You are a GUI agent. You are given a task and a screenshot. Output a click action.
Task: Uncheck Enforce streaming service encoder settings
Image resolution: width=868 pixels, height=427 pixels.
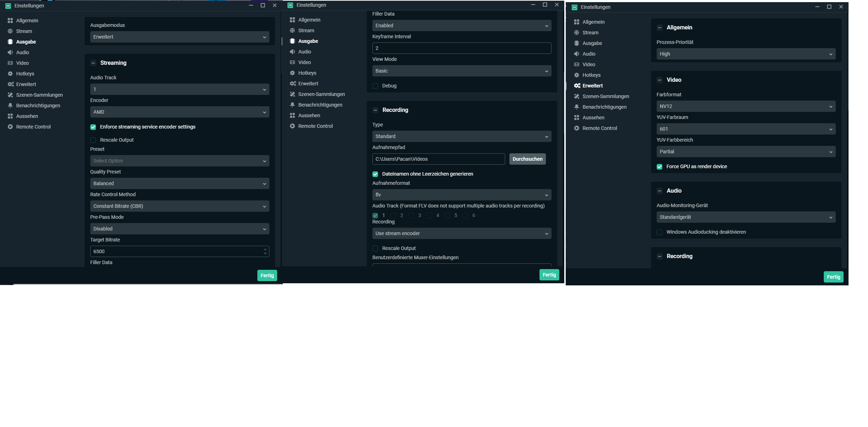click(93, 127)
